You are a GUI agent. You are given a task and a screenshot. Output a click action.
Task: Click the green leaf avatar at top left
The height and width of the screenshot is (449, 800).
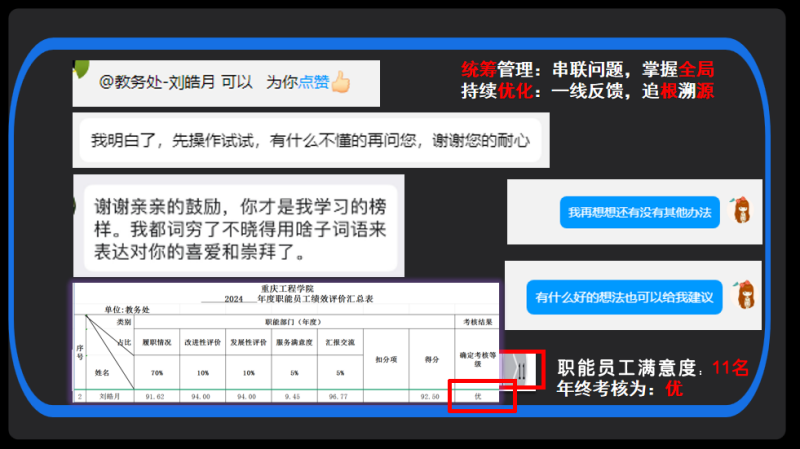tap(80, 72)
